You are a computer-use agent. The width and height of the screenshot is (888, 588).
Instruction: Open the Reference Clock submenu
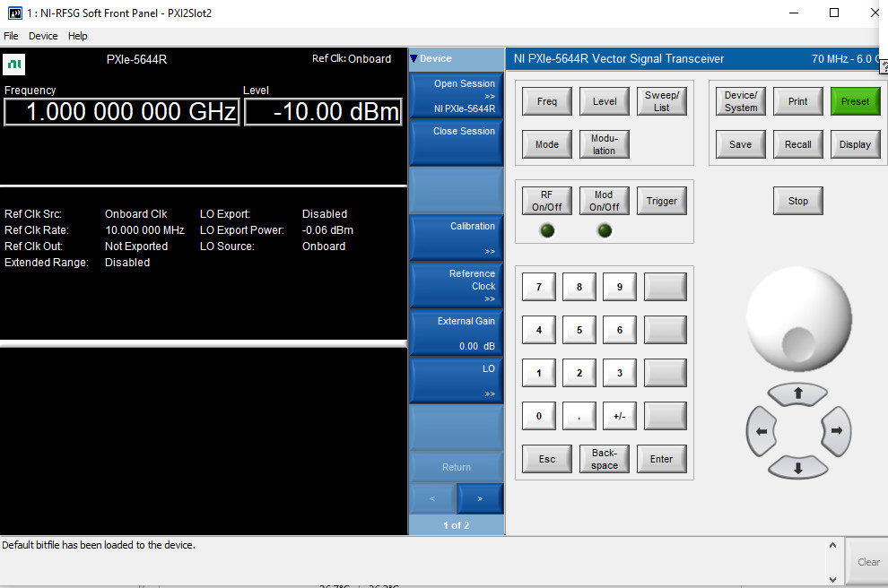tap(456, 285)
